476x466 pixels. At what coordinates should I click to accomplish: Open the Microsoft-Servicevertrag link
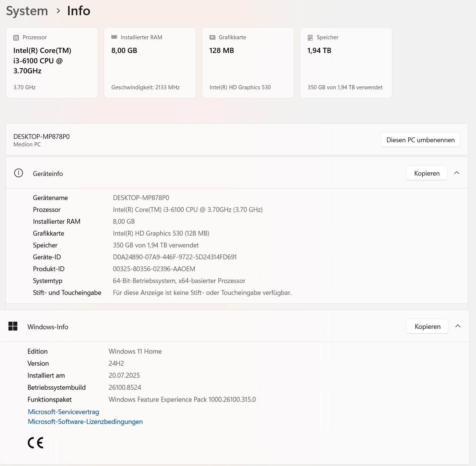point(63,412)
